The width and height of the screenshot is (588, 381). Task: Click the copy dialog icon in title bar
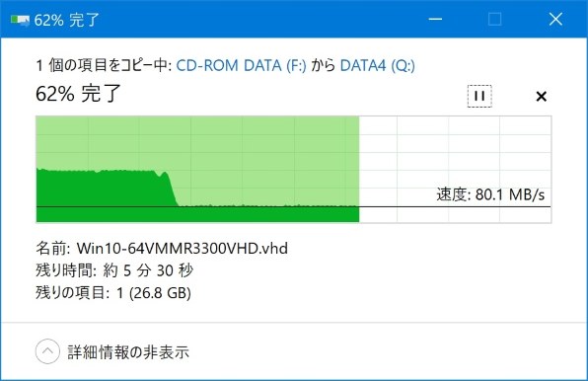20,20
